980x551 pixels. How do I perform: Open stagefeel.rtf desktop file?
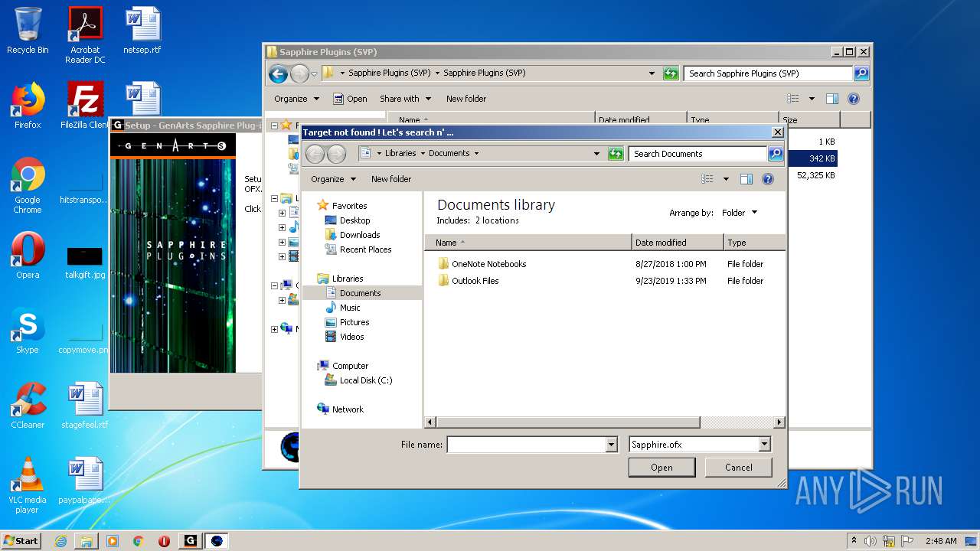pyautogui.click(x=85, y=406)
